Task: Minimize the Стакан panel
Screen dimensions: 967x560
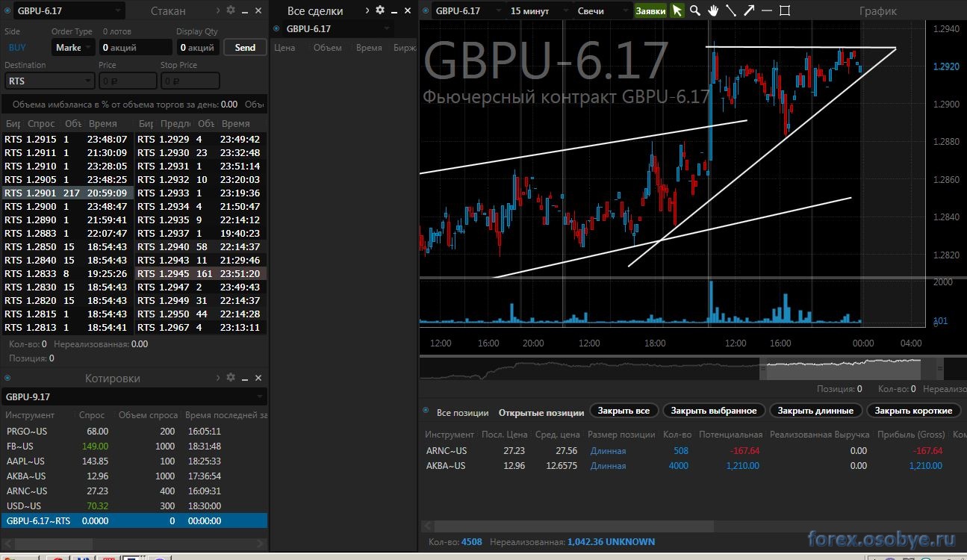Action: [245, 11]
